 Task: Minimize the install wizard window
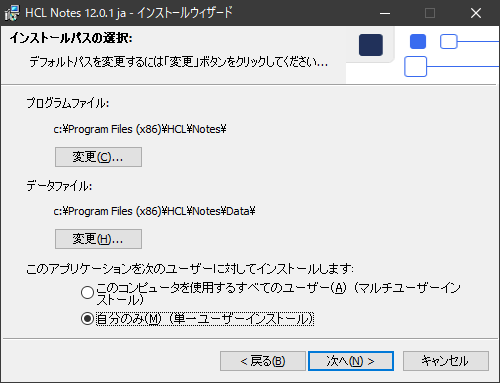point(385,13)
